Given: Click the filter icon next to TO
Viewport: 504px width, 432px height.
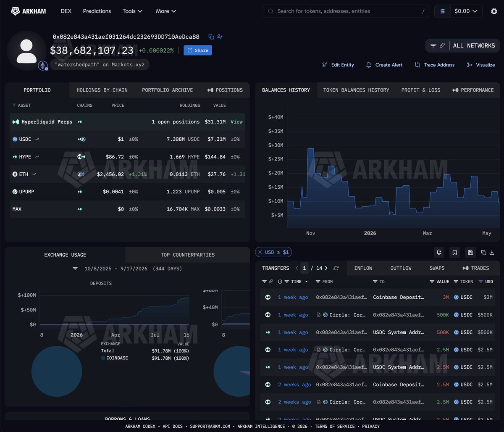Looking at the screenshot, I should 375,282.
